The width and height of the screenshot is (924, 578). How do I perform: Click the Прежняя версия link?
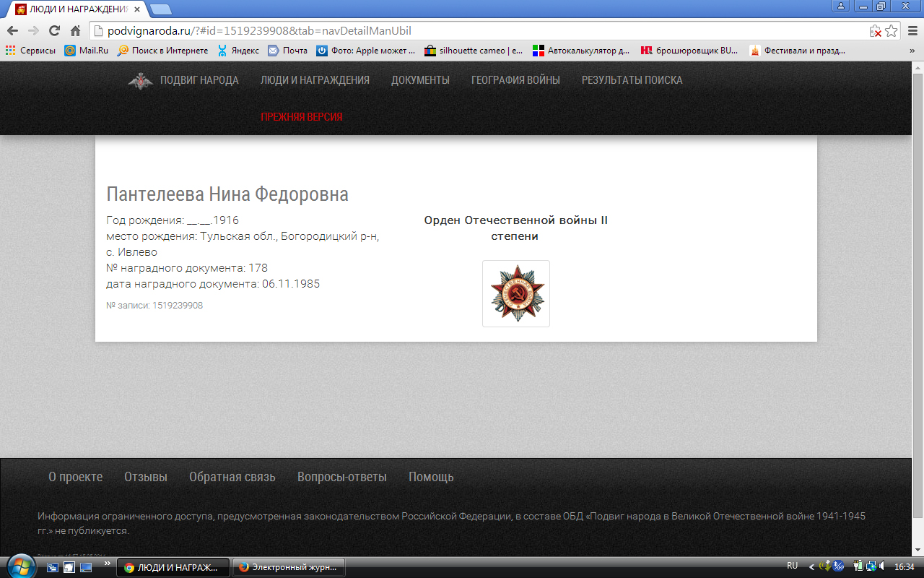point(301,117)
